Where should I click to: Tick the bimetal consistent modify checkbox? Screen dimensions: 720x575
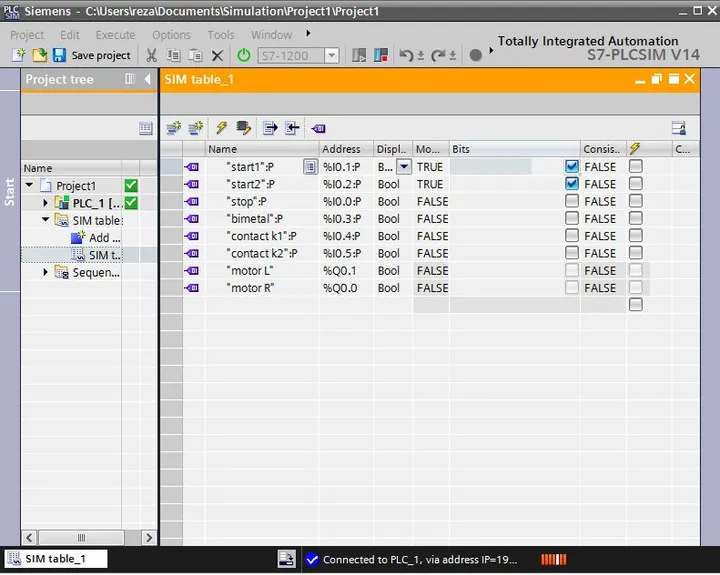pos(636,218)
